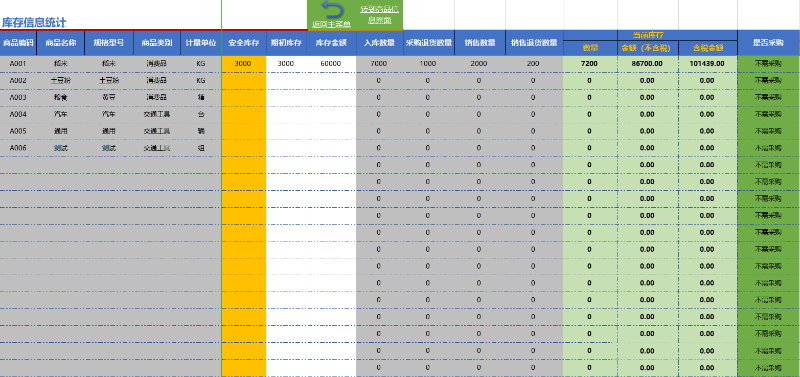Click the tax-included amount 101439.00 cell
800x377 pixels.
(x=708, y=64)
